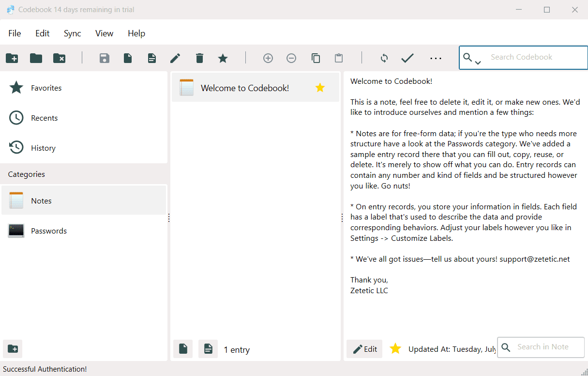Click the add category button below the sidebar
This screenshot has width=588, height=376.
click(x=13, y=349)
